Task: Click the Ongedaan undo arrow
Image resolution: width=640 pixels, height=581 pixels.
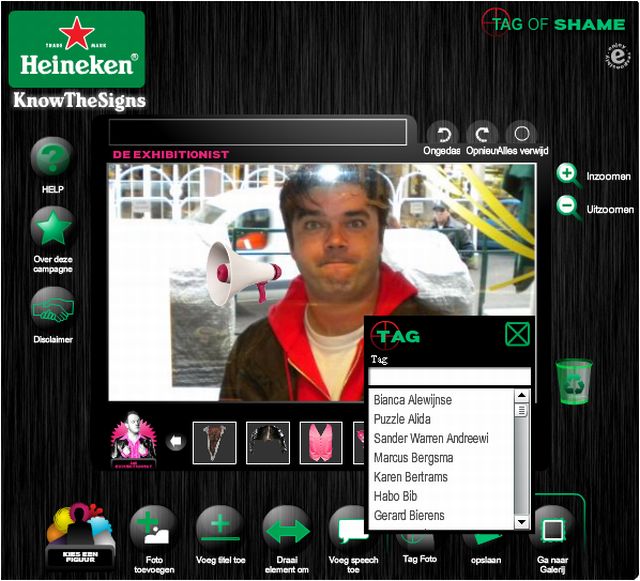Action: click(x=442, y=134)
